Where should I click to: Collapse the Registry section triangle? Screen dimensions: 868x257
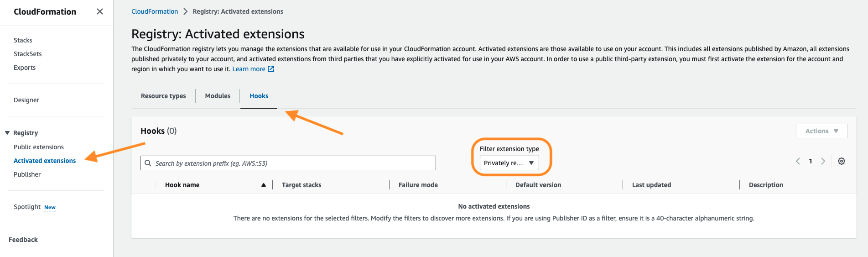7,133
